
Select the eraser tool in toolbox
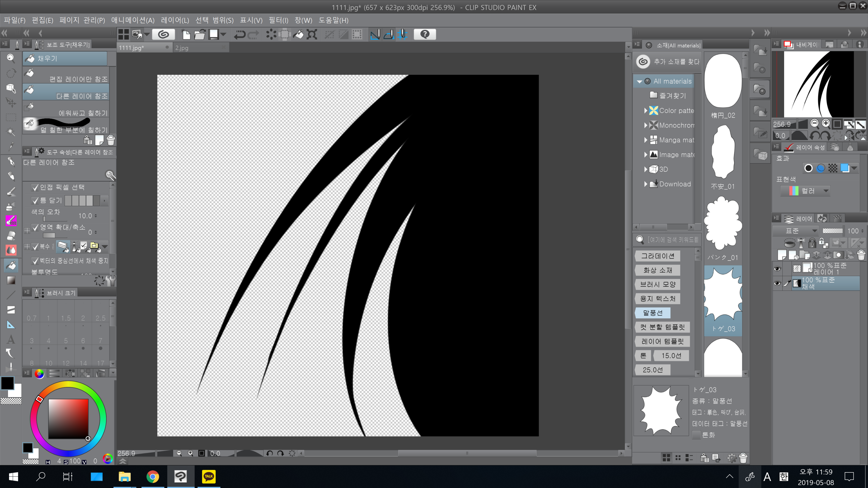11,235
